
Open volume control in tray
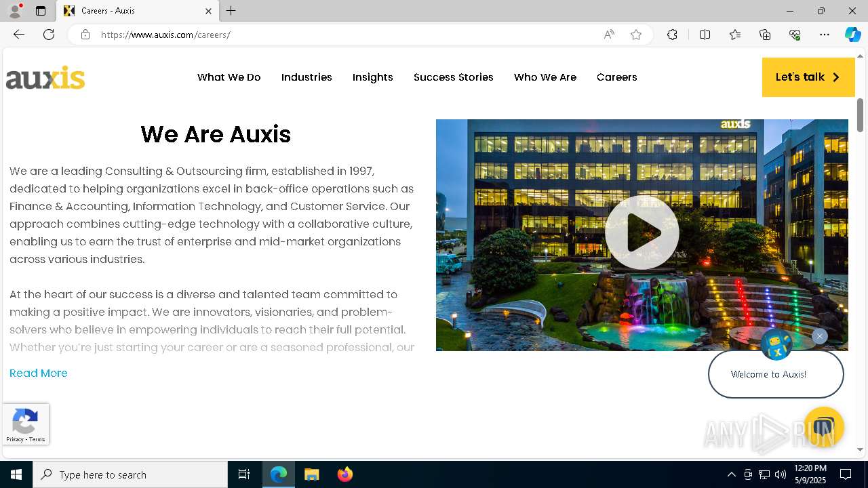(781, 474)
